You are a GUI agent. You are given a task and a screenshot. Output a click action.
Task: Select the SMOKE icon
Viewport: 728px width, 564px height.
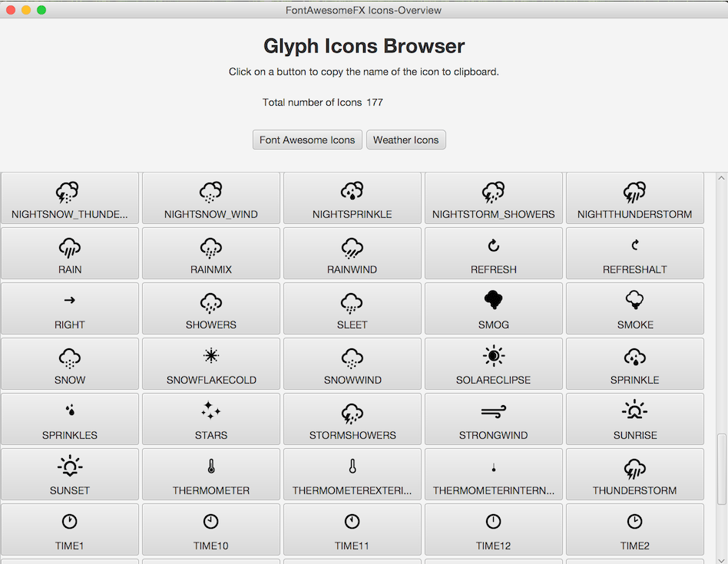click(x=634, y=308)
